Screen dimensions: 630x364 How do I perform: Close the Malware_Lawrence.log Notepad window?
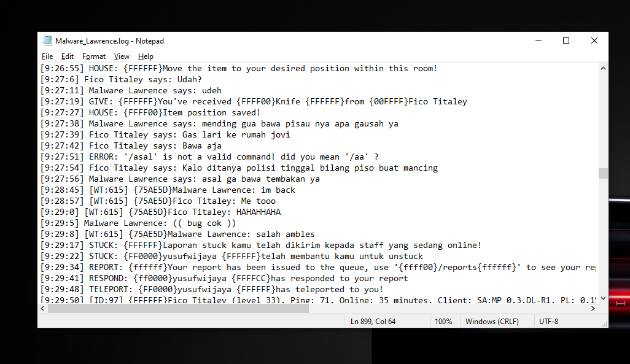click(x=594, y=41)
